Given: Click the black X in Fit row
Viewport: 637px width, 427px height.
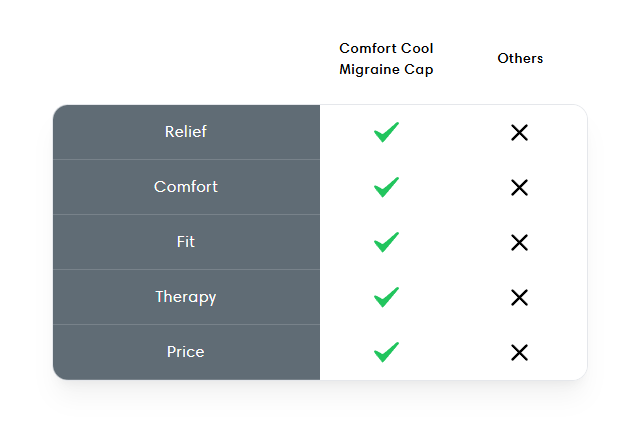Looking at the screenshot, I should coord(519,242).
